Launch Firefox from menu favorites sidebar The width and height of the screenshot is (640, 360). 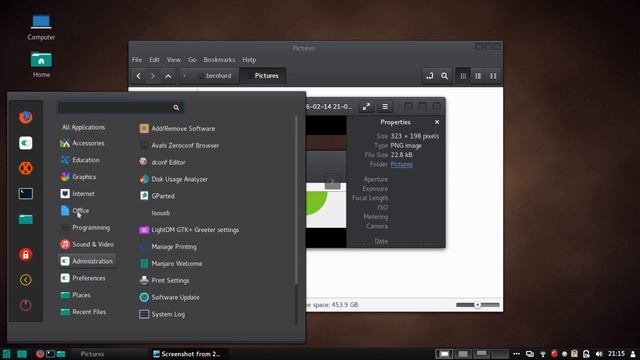[25, 117]
